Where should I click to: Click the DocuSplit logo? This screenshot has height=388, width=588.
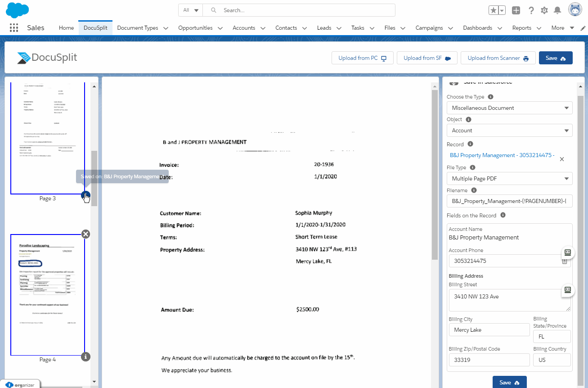click(47, 58)
